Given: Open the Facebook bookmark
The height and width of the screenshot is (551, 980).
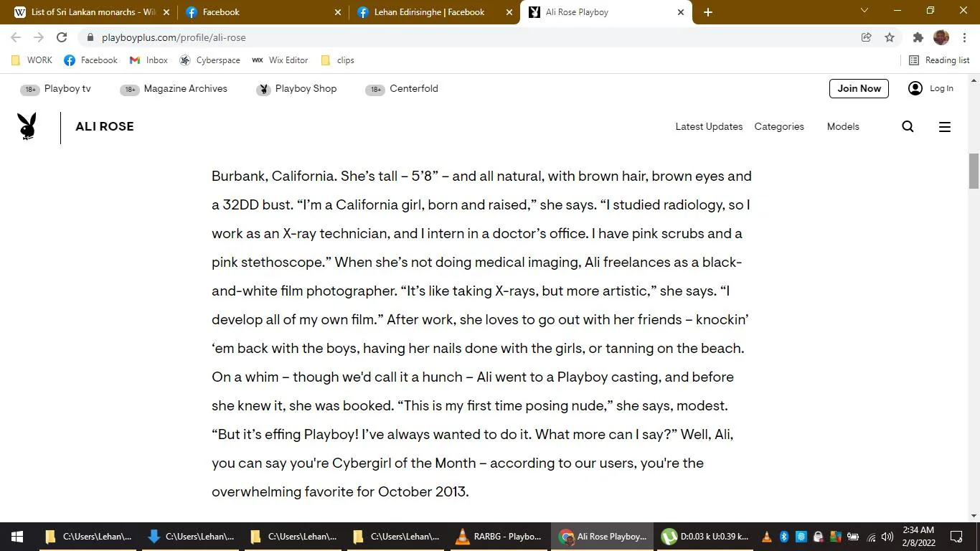Looking at the screenshot, I should 91,60.
